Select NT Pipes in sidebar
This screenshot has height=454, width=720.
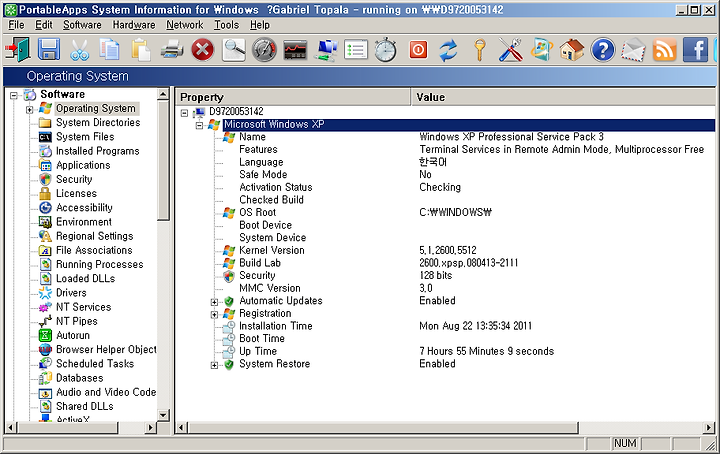point(77,321)
